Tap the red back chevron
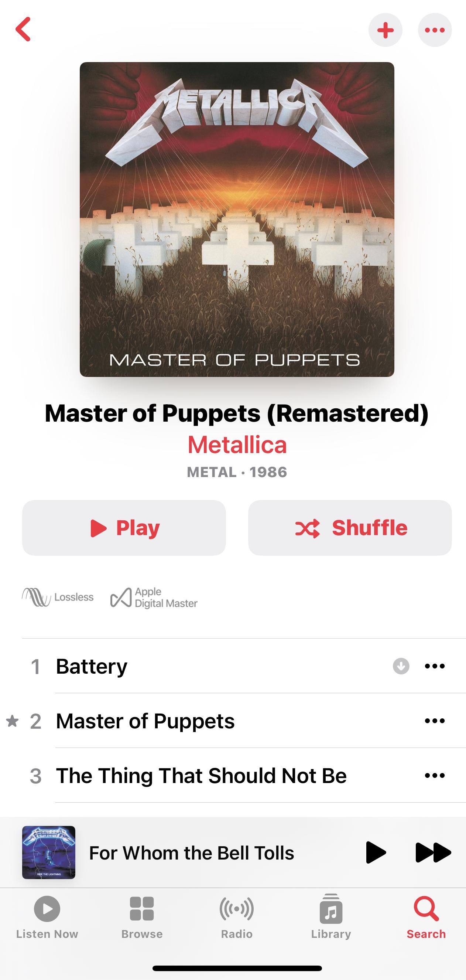The width and height of the screenshot is (466, 980). pos(23,29)
